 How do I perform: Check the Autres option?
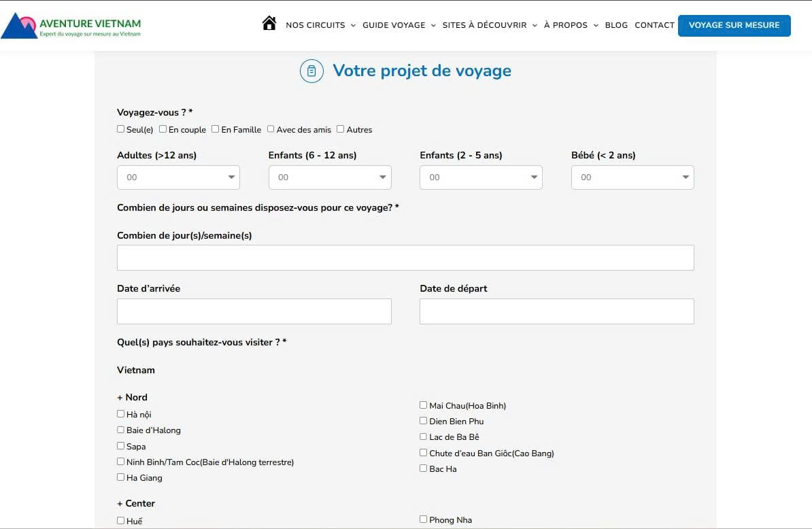[x=340, y=129]
